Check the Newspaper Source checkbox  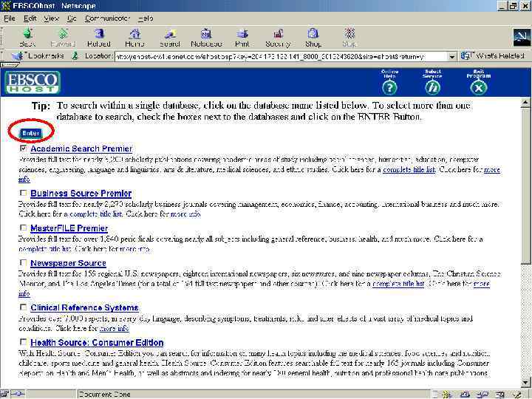pos(23,262)
